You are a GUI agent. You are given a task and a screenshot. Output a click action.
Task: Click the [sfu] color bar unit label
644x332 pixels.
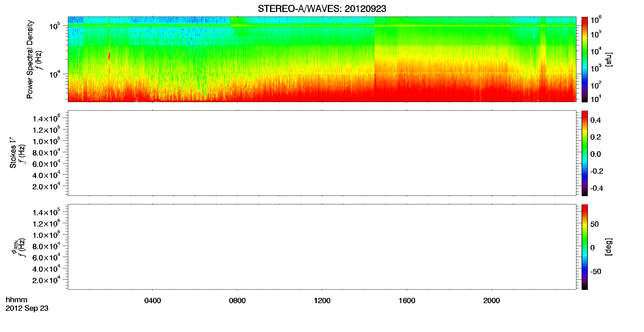click(608, 59)
